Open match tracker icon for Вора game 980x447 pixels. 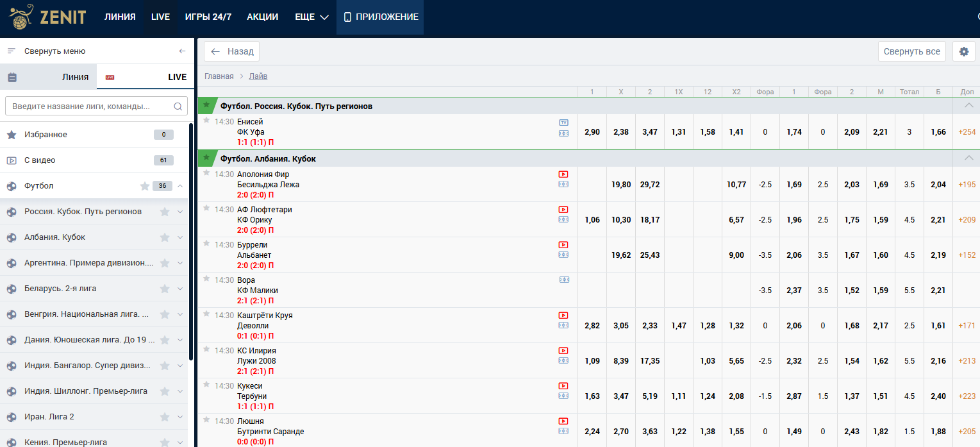pos(563,280)
